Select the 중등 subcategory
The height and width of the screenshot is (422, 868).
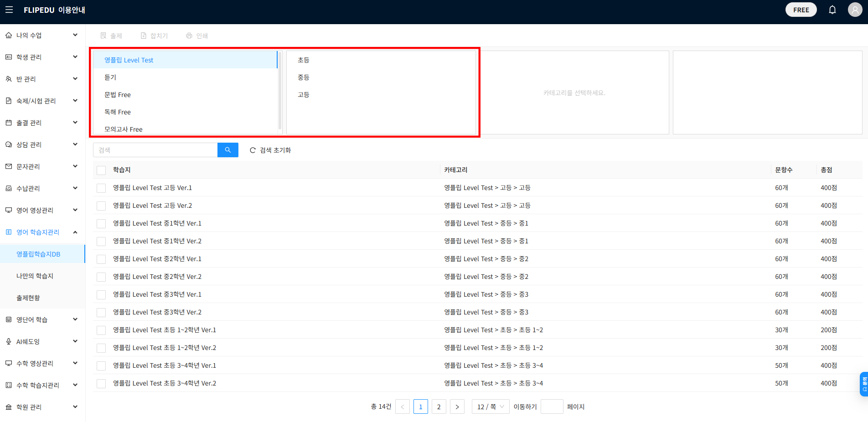(381, 77)
